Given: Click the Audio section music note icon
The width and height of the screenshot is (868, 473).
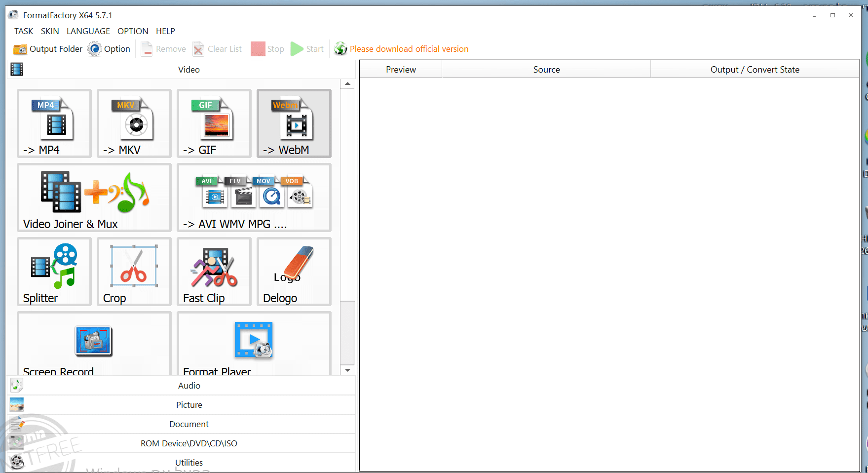Looking at the screenshot, I should (17, 385).
